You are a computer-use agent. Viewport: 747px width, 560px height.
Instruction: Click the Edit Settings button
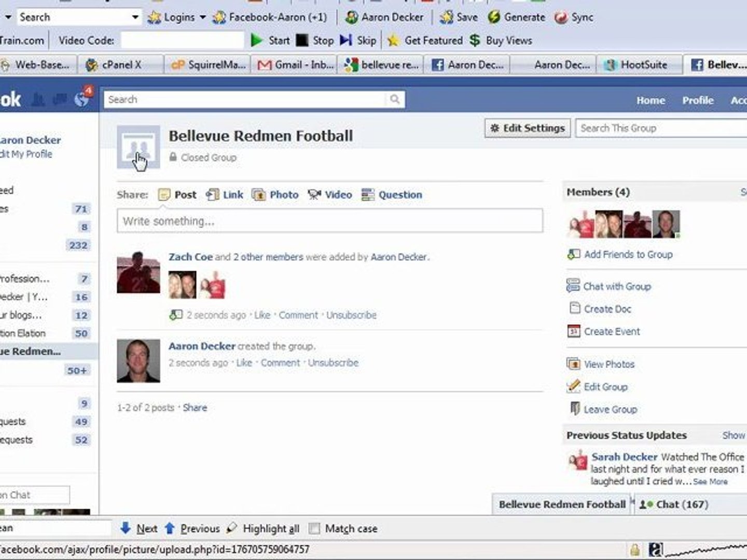point(528,128)
